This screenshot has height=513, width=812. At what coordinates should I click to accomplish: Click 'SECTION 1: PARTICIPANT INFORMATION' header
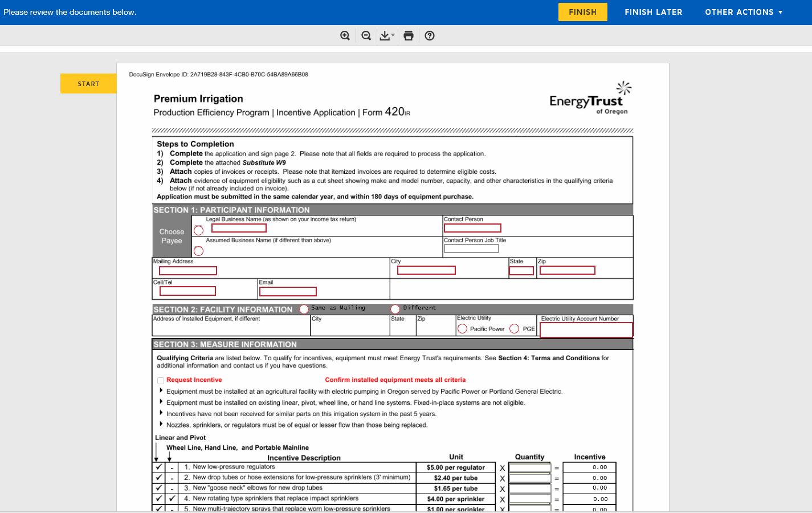[x=231, y=210]
